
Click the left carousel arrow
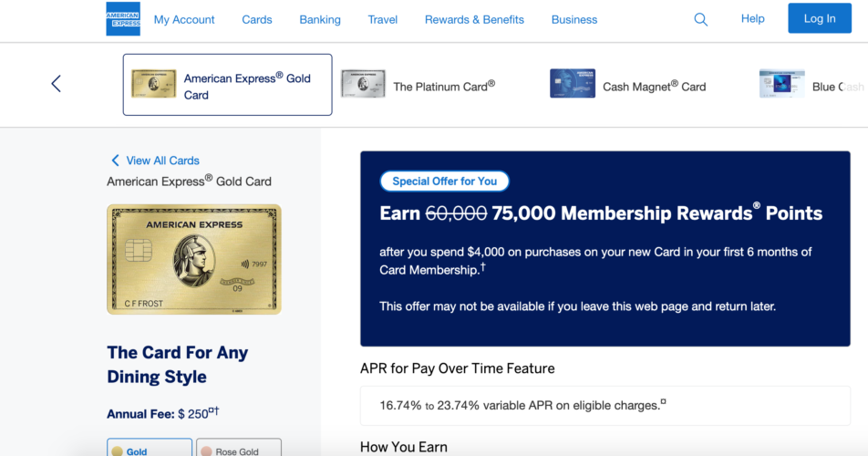(x=56, y=84)
